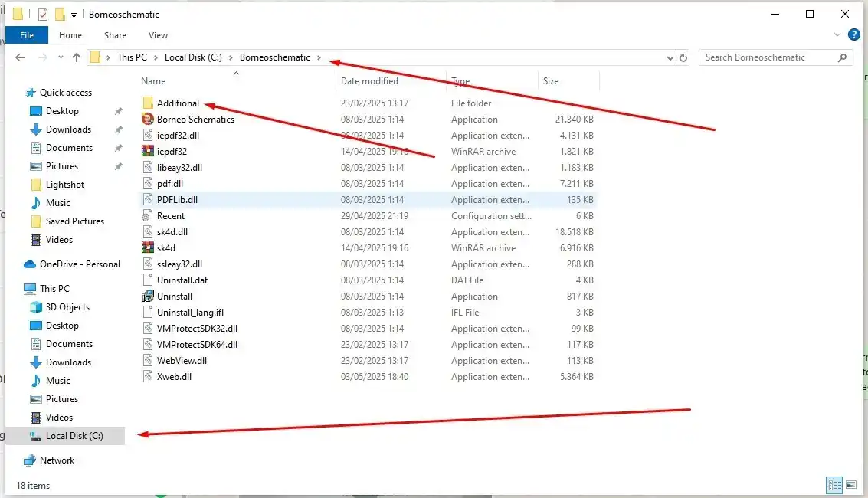Open the Home ribbon tab

[70, 35]
